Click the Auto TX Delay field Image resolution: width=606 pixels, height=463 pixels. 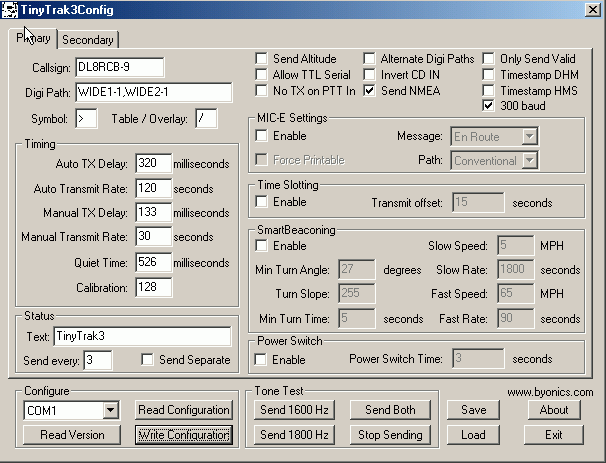click(x=153, y=163)
